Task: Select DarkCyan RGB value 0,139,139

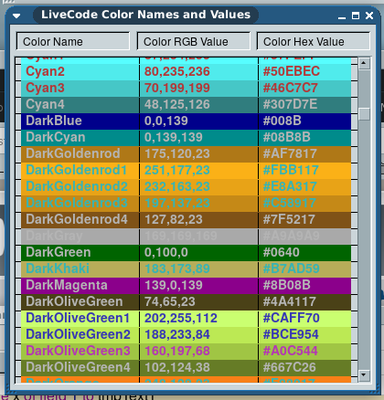Action: coord(173,137)
